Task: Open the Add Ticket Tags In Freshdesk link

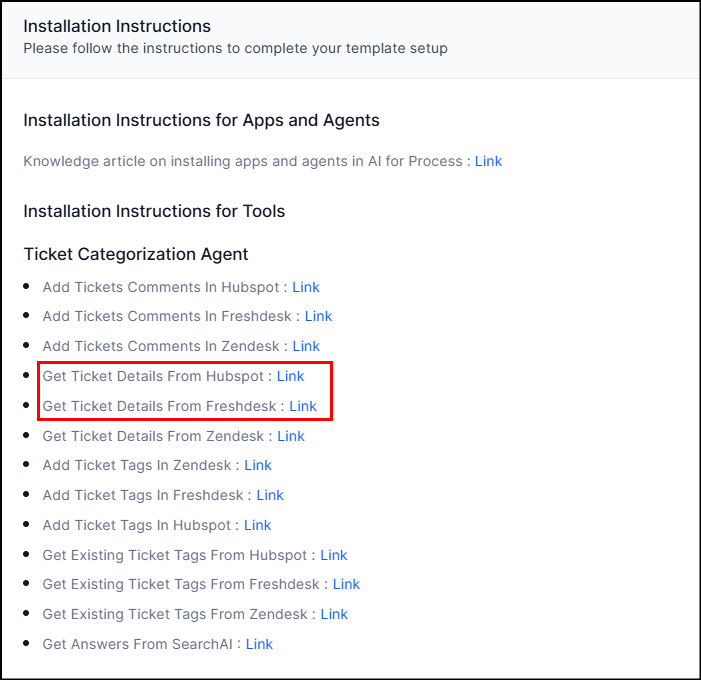Action: tap(270, 495)
